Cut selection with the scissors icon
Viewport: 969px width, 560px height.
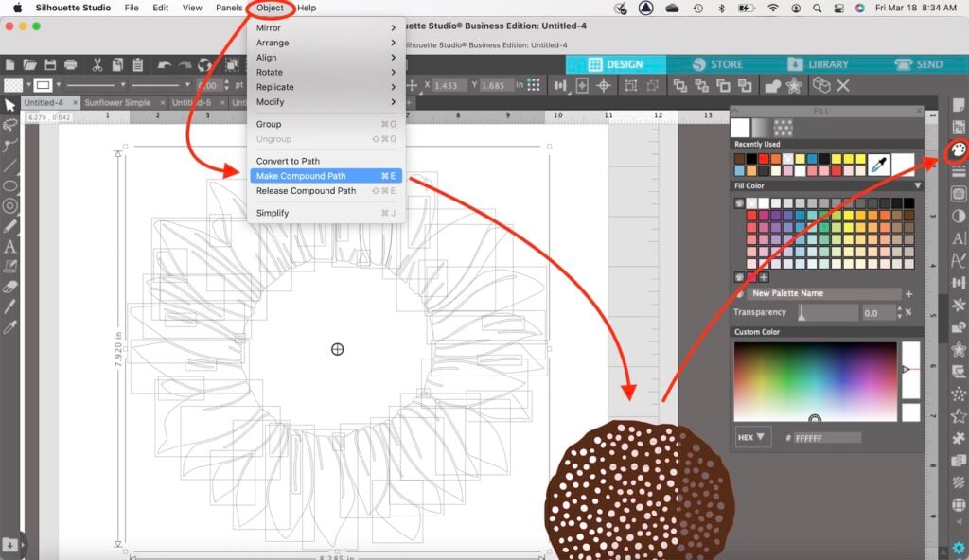[x=97, y=64]
